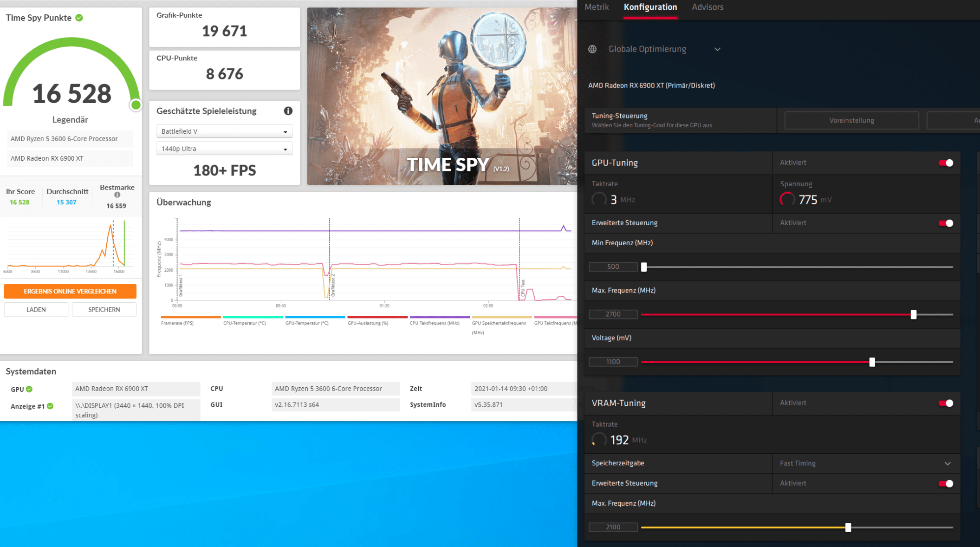Click the Zeit value 2021-01-14 09:30

[524, 389]
